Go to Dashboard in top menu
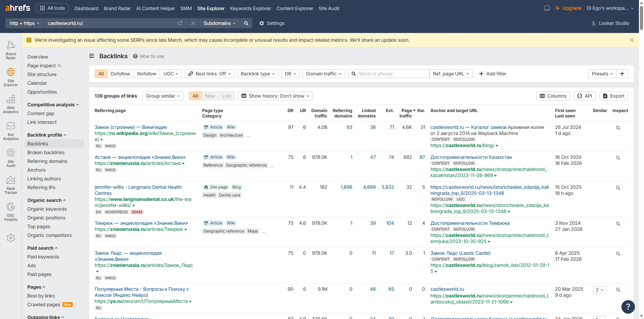The image size is (644, 319). point(86,8)
